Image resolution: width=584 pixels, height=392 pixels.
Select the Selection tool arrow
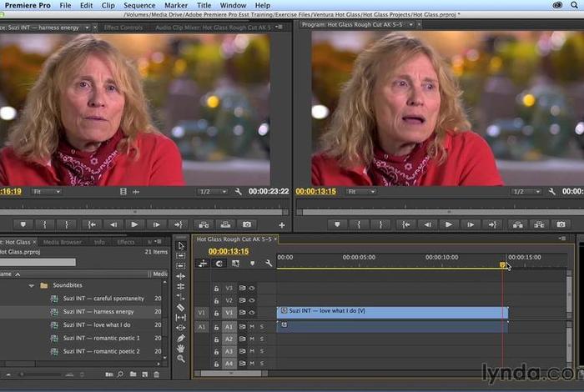pos(181,246)
